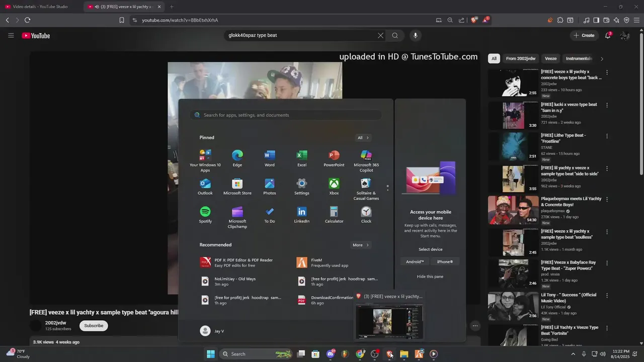
Task: Open Microsoft Store pinned icon
Action: click(237, 187)
